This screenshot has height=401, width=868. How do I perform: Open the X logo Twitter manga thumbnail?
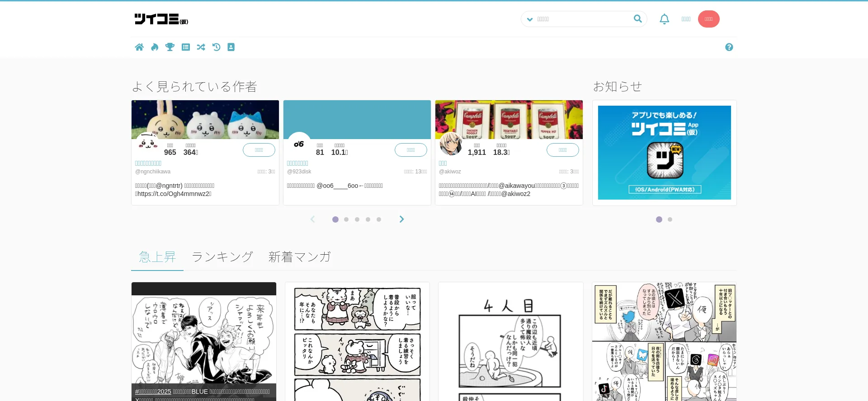pyautogui.click(x=665, y=341)
